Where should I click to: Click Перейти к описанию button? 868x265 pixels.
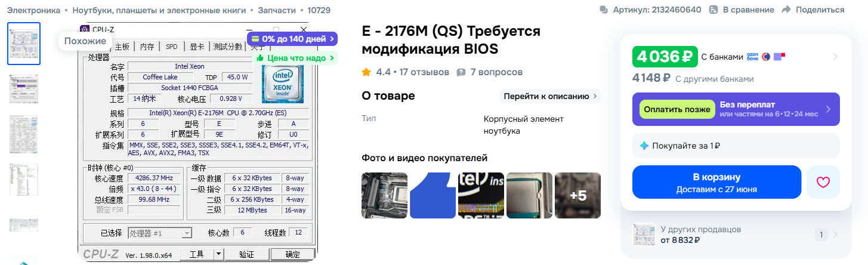click(549, 96)
